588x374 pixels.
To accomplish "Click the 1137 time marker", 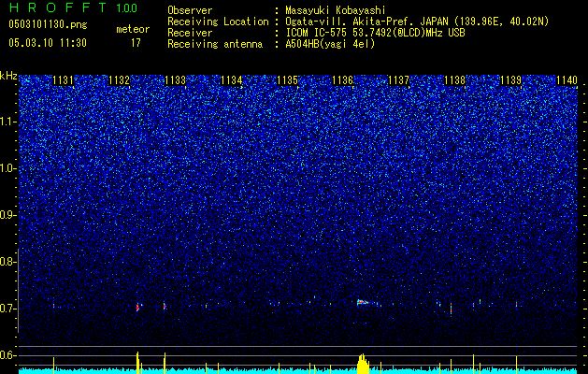I will (x=398, y=80).
